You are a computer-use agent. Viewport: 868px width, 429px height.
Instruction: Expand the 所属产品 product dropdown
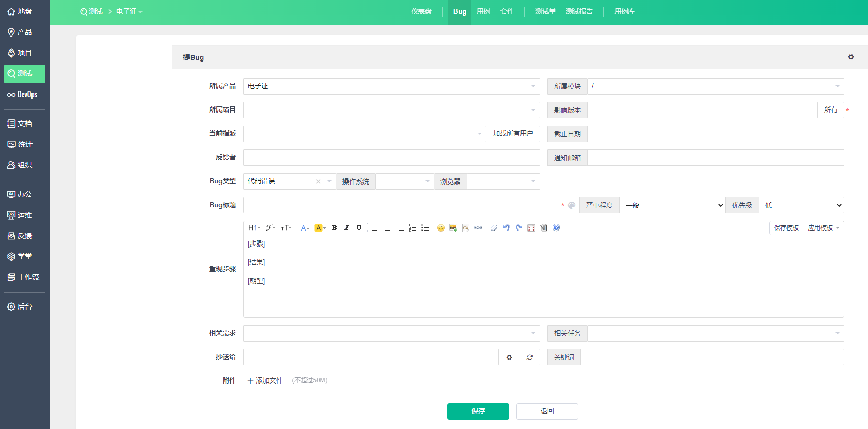coord(391,86)
